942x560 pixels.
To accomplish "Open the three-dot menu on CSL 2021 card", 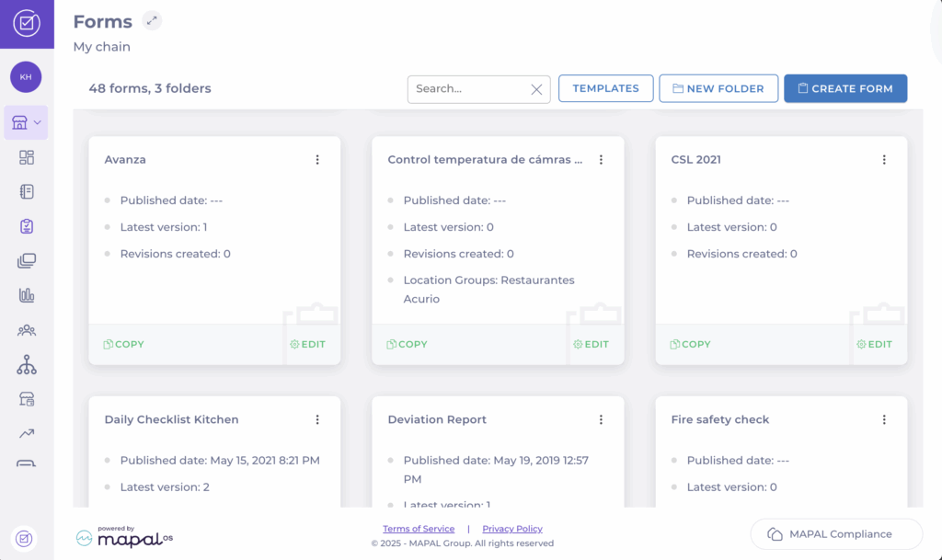I will [884, 160].
